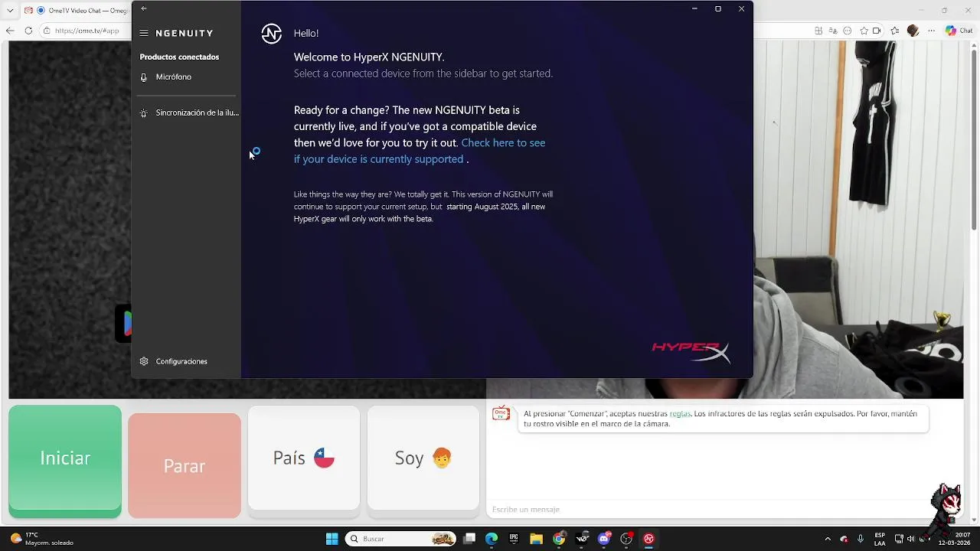Open the browser tab list chevron
980x551 pixels.
[10, 11]
